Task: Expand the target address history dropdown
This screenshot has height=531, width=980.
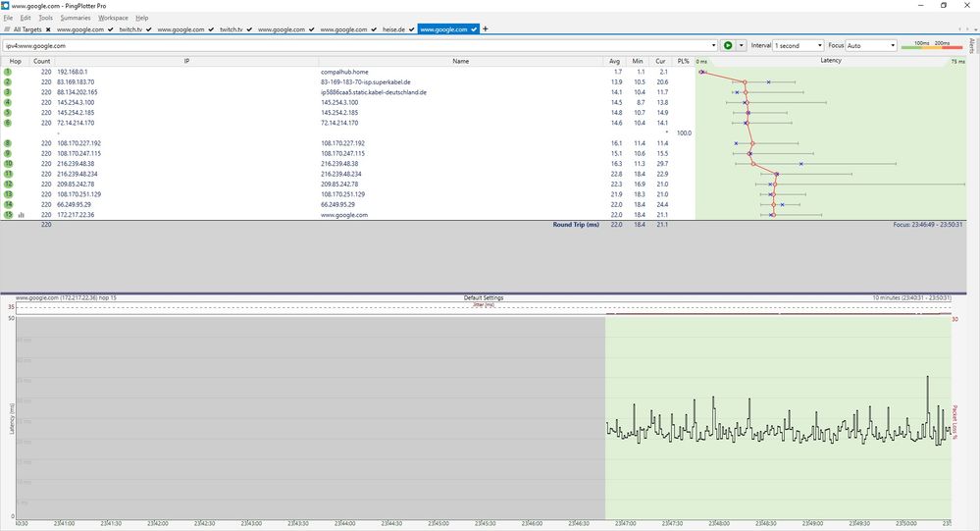Action: (x=713, y=45)
